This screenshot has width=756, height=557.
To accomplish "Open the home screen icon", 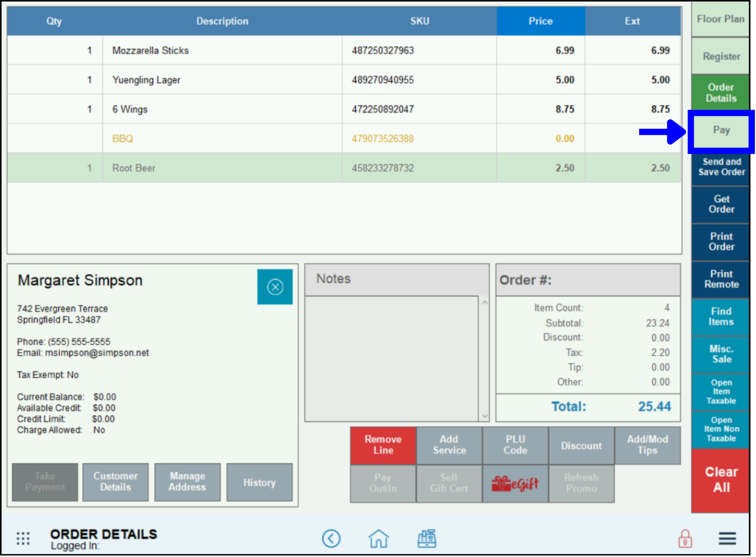I will tap(379, 538).
